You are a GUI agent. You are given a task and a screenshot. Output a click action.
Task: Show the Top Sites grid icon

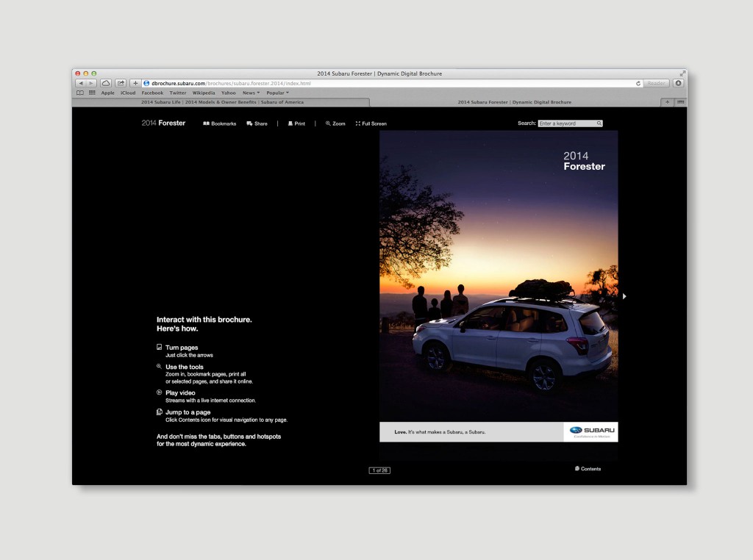tap(92, 93)
